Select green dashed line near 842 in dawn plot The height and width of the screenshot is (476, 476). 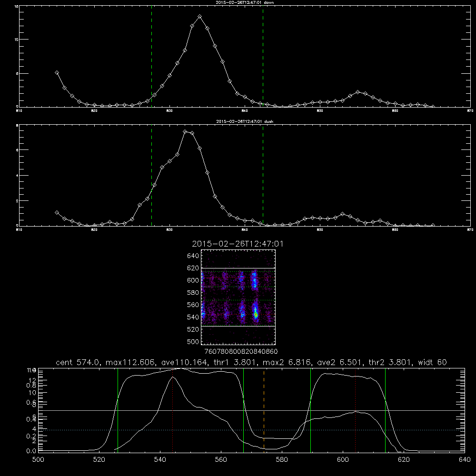263,56
